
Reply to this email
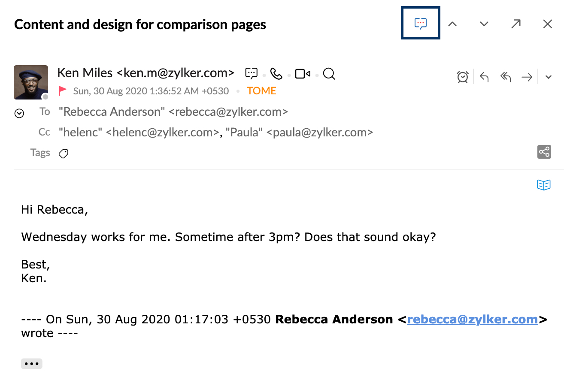coord(484,77)
